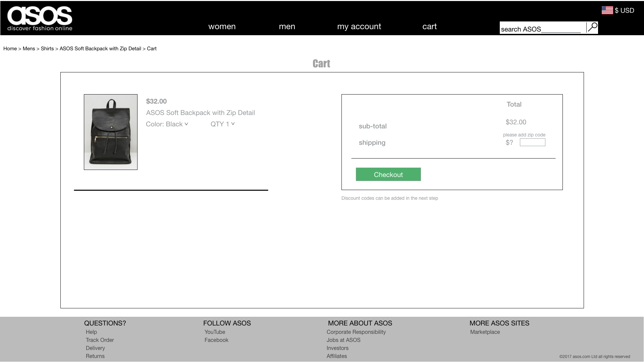Click the Shirts breadcrumb link
Viewport: 644px width, 362px height.
tap(47, 49)
